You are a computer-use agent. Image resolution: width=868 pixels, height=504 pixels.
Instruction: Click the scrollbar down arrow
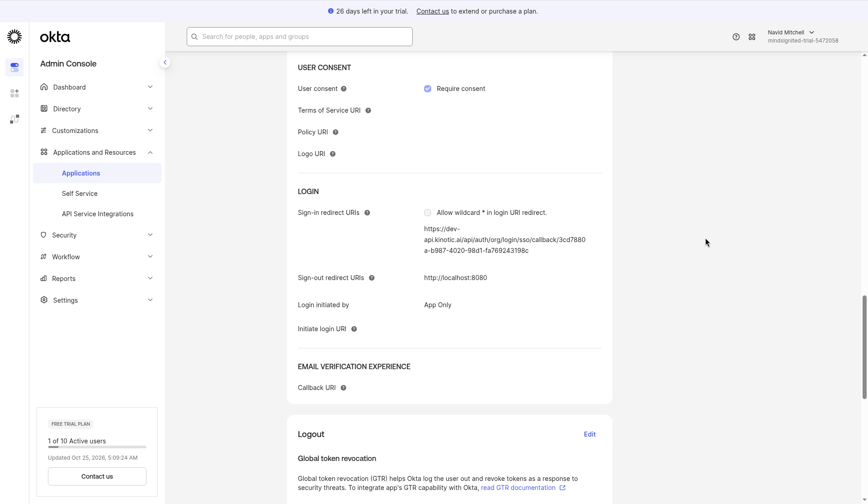tap(864, 500)
